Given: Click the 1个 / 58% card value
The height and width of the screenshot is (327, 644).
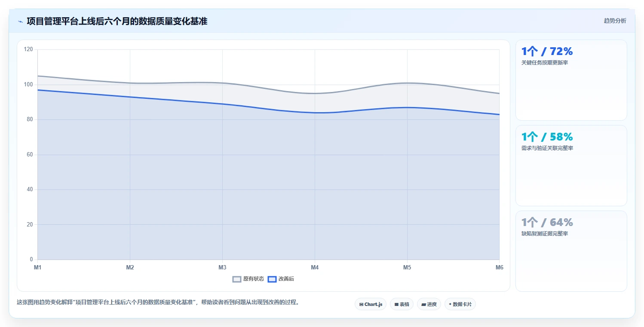Looking at the screenshot, I should click(547, 137).
